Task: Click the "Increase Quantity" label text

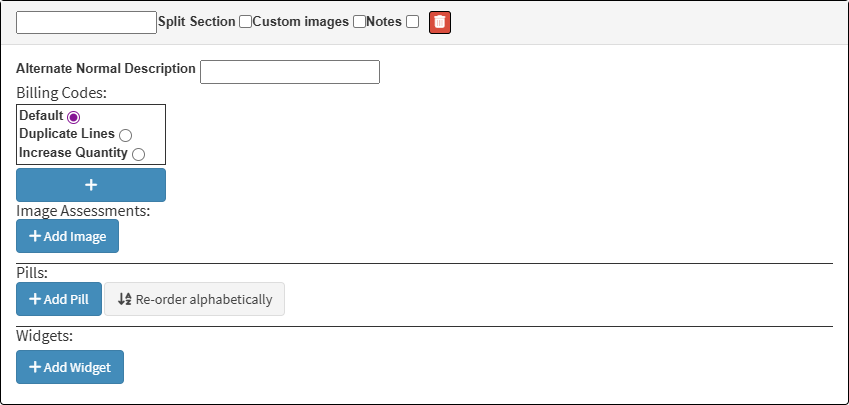Action: 73,153
